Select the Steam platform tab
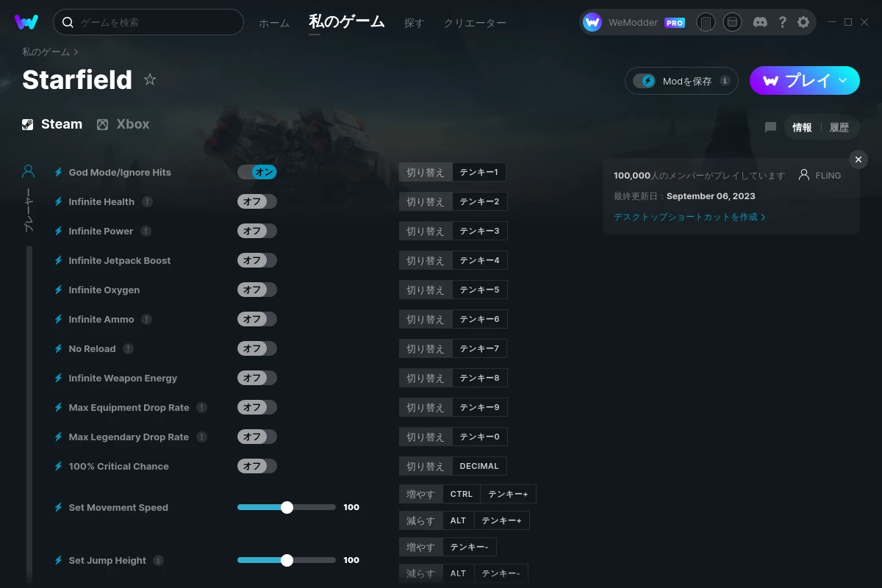This screenshot has height=588, width=882. [52, 124]
